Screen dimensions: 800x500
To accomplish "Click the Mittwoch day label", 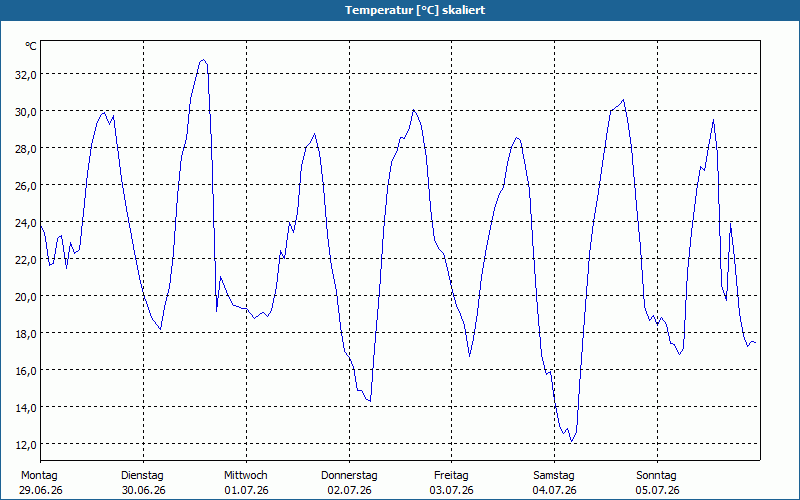I will click(x=245, y=476).
